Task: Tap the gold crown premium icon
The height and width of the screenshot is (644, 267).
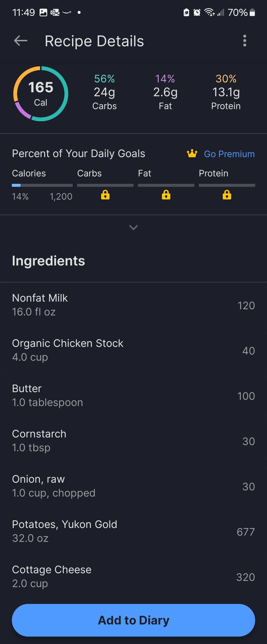Action: coord(192,153)
